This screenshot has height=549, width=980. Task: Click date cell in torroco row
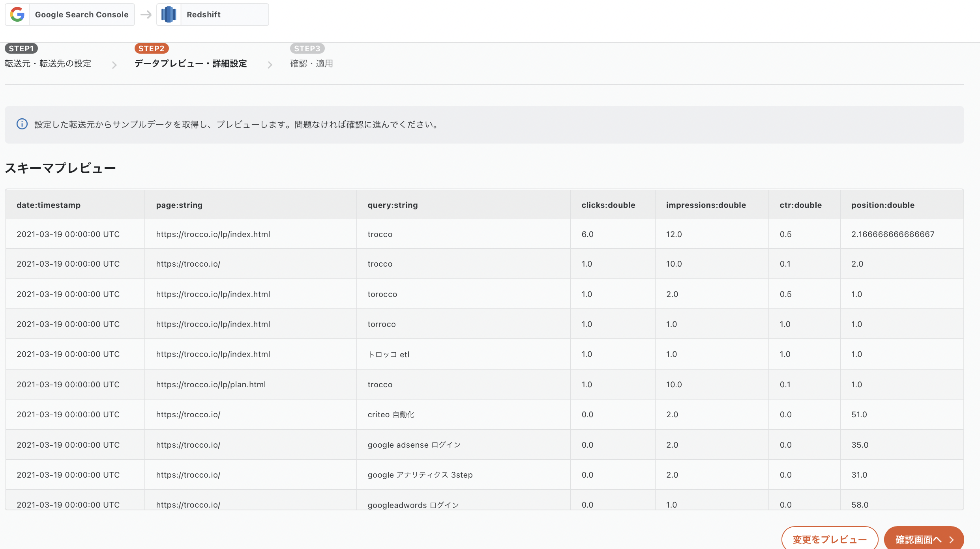[68, 324]
